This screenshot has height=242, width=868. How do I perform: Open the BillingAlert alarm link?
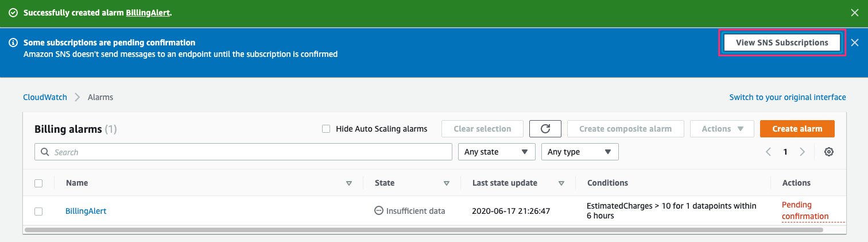pyautogui.click(x=86, y=211)
